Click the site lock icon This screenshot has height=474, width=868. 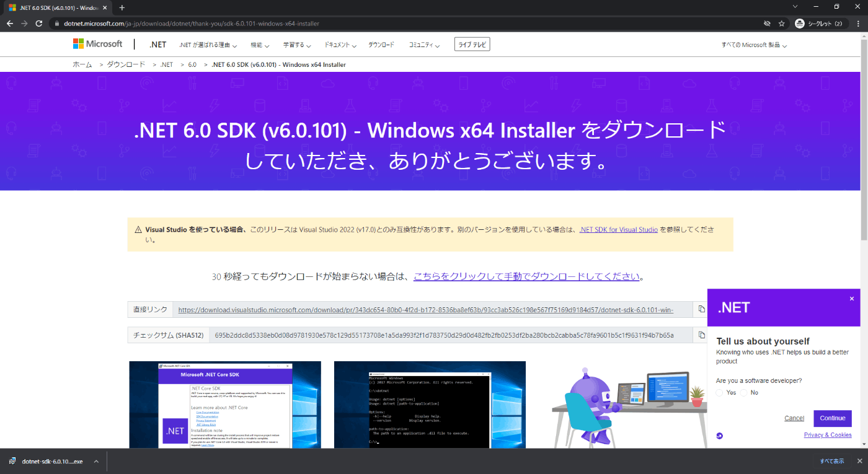[x=56, y=24]
